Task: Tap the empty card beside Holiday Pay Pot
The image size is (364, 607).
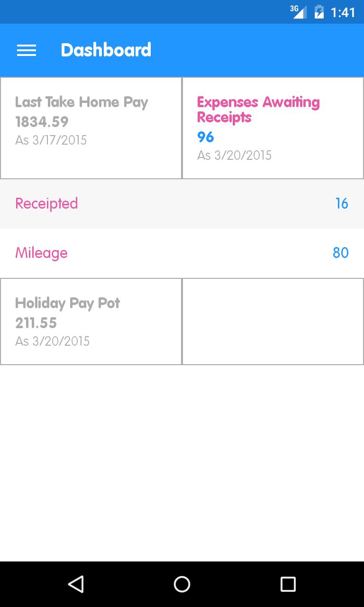Action: [x=273, y=322]
